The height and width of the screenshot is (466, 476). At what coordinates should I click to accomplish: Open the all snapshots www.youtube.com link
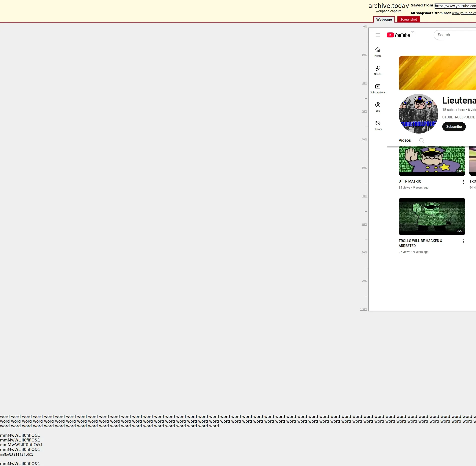tap(464, 13)
